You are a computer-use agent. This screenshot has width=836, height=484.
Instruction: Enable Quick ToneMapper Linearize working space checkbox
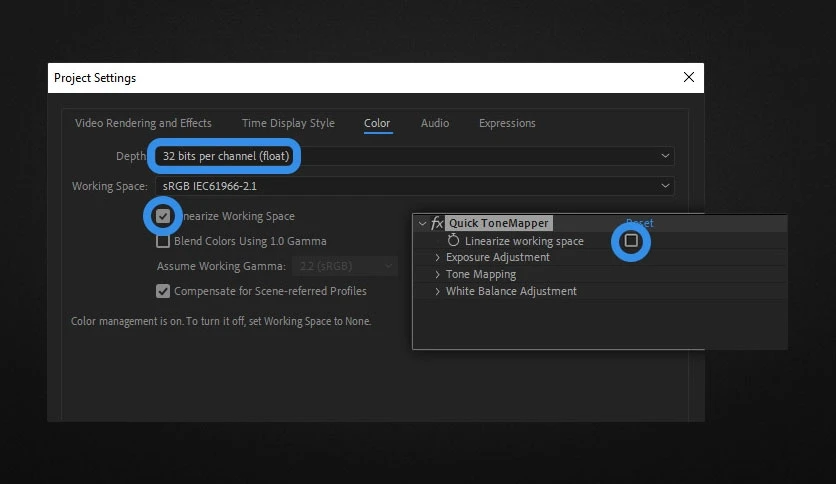(631, 241)
